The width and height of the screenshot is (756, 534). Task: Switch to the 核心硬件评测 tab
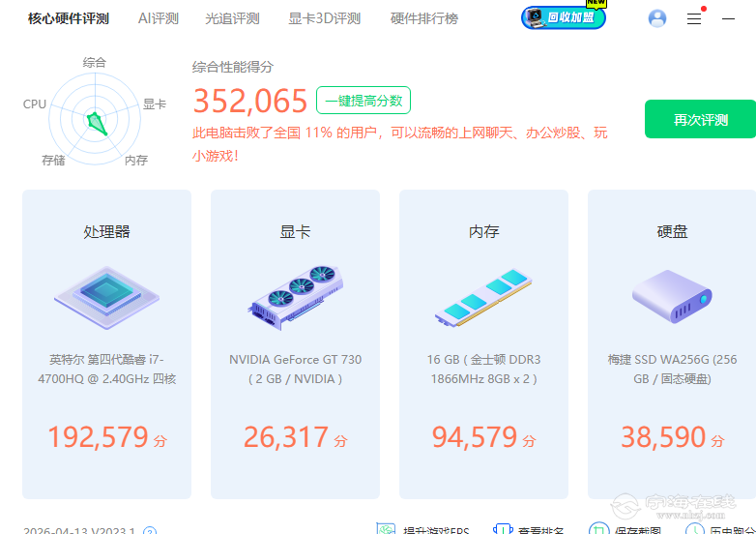(69, 18)
